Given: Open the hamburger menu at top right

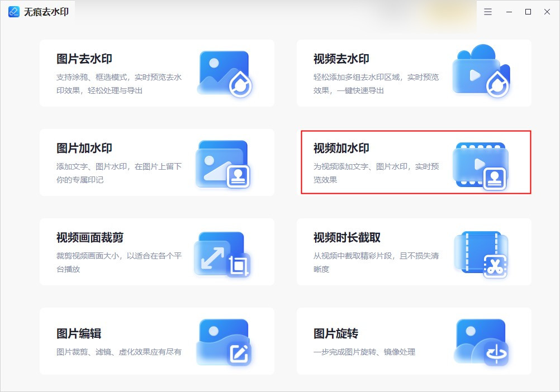Looking at the screenshot, I should tap(487, 11).
